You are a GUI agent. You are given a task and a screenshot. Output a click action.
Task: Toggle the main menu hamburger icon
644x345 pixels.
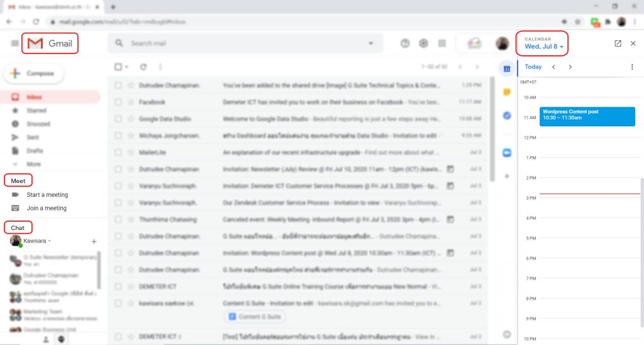point(14,43)
